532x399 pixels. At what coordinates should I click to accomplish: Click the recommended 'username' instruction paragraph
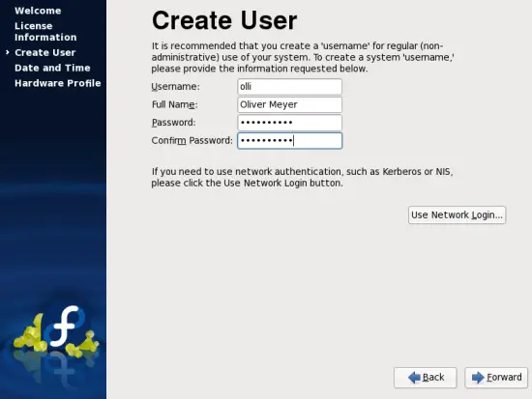(303, 57)
